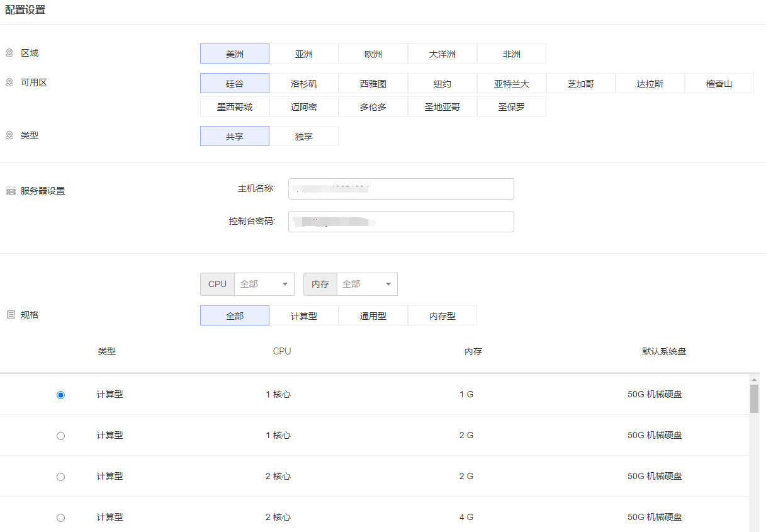Open the CPU filter dropdown
766x532 pixels.
point(264,284)
